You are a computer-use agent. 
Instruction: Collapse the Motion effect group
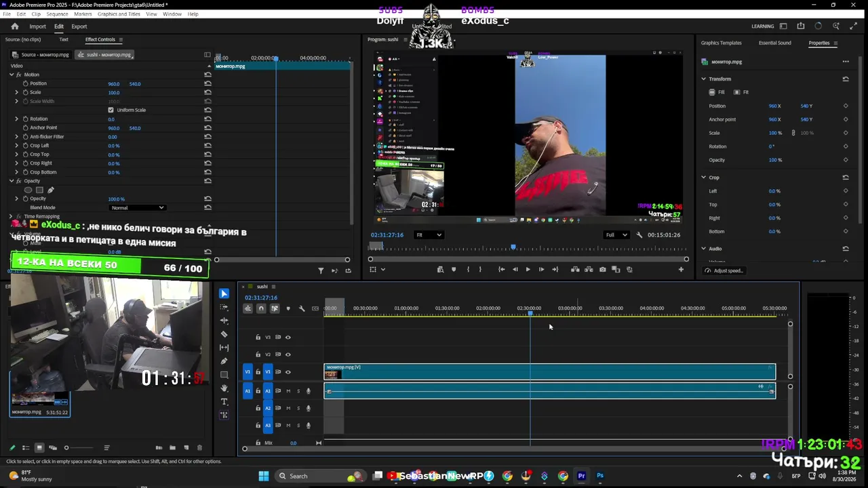pyautogui.click(x=11, y=75)
